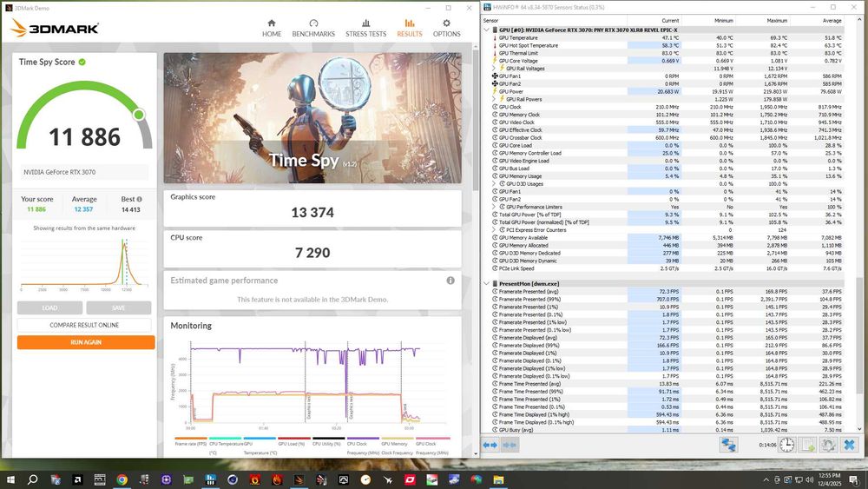Select the GPU Busy (avg) row
The width and height of the screenshot is (868, 489).
[667, 430]
